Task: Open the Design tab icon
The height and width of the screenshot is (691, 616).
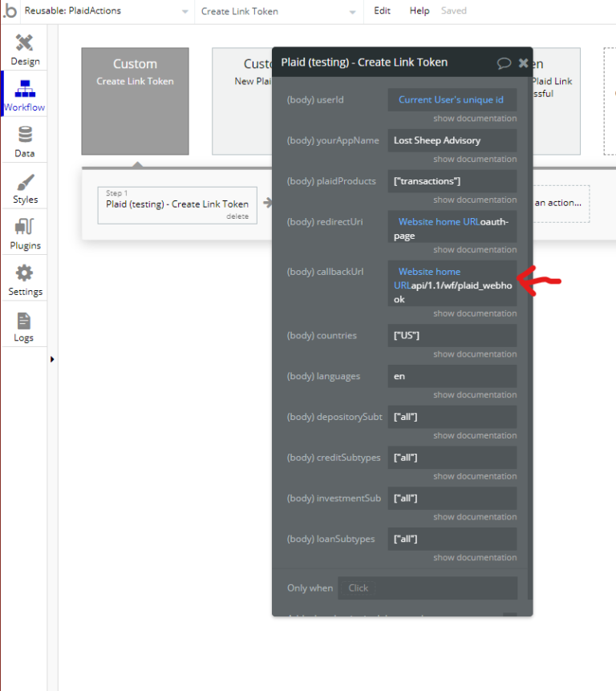Action: (x=25, y=42)
